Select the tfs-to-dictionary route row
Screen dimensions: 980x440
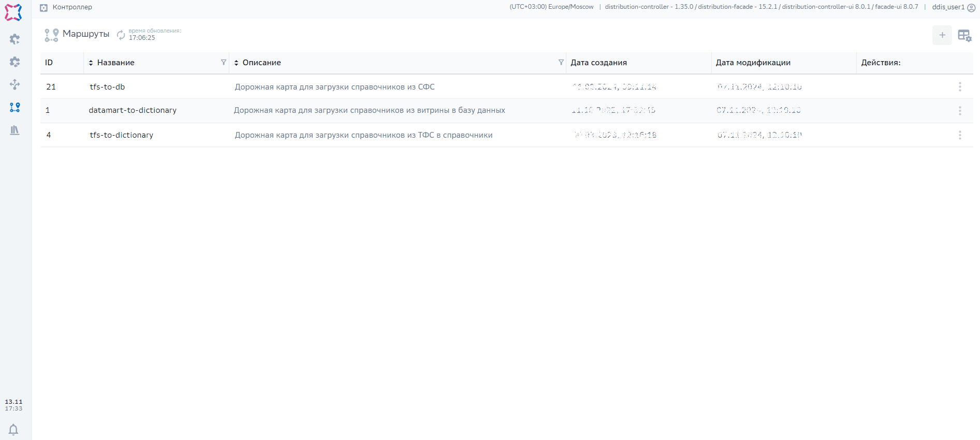(x=121, y=135)
